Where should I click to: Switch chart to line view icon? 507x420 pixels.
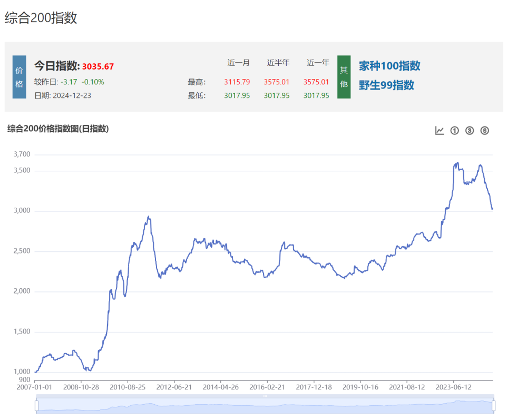pos(440,131)
